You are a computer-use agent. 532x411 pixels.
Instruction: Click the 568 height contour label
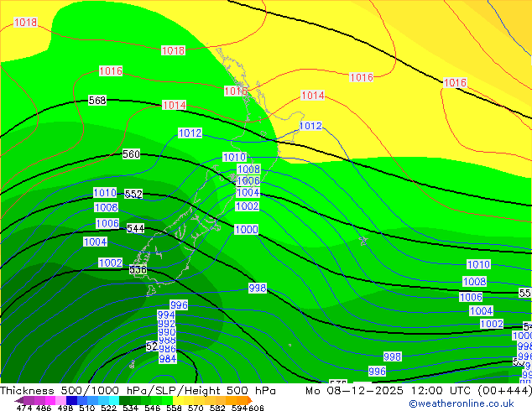[x=97, y=101]
